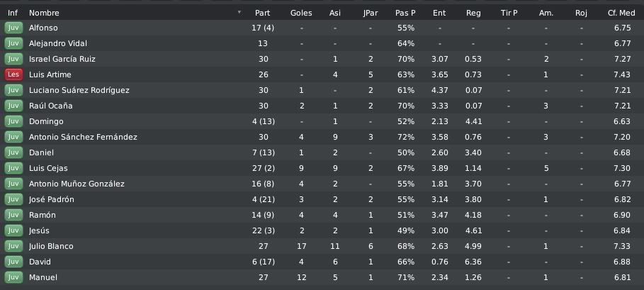Click the Juv icon beside Domingo
This screenshot has width=644, height=290.
pos(13,121)
